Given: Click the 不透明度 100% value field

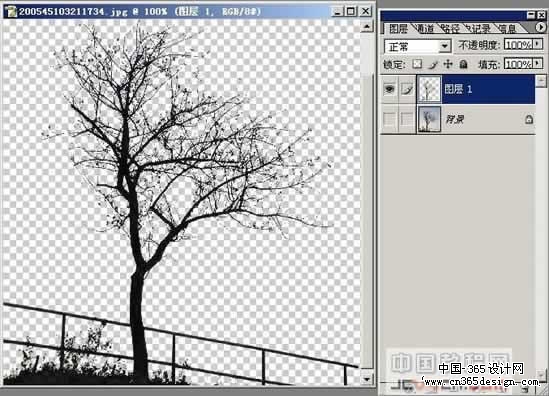Looking at the screenshot, I should click(519, 44).
